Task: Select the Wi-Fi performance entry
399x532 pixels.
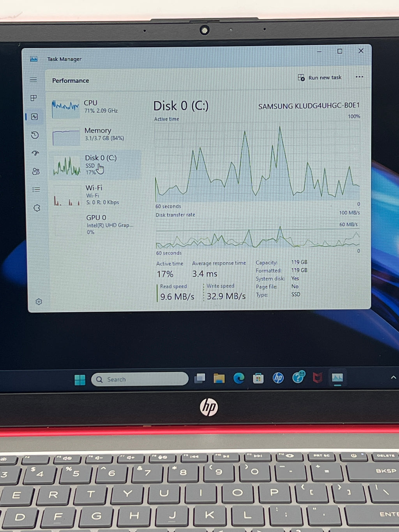Action: [96, 194]
